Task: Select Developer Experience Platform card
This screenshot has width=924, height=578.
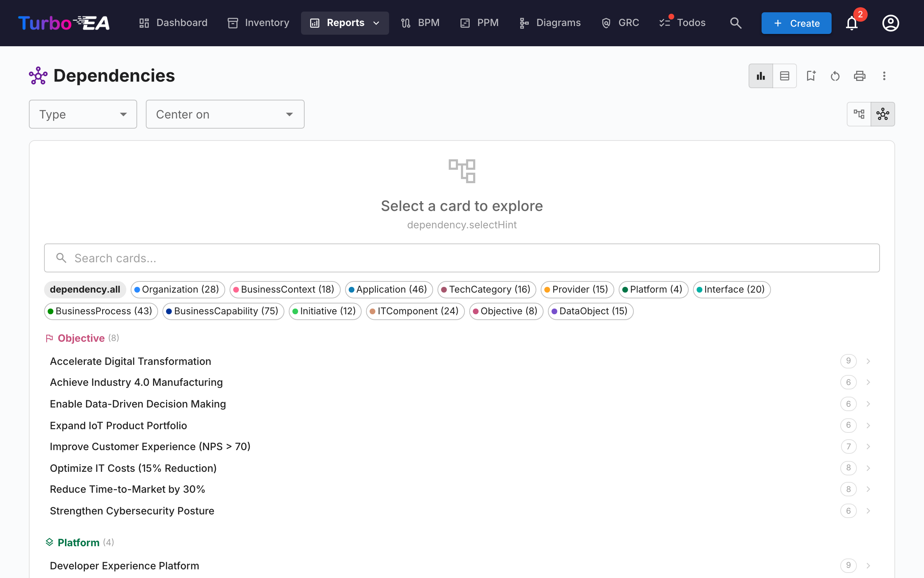Action: coord(462,566)
